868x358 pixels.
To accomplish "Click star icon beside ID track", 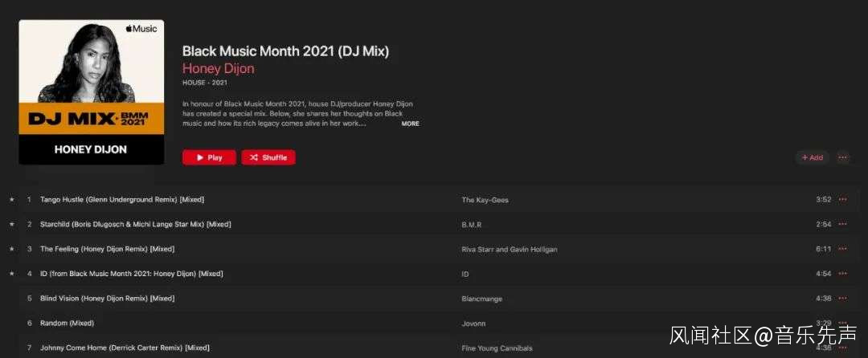I will 11,274.
